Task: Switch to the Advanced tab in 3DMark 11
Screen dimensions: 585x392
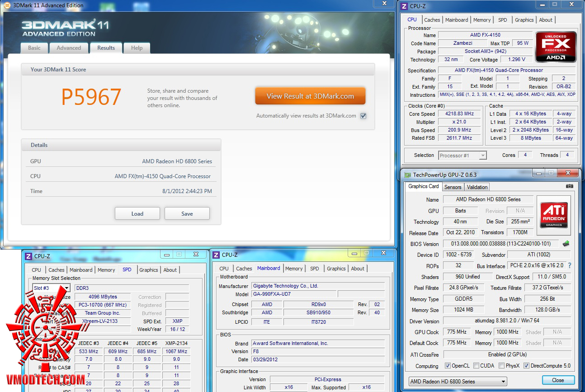Action: click(x=69, y=48)
